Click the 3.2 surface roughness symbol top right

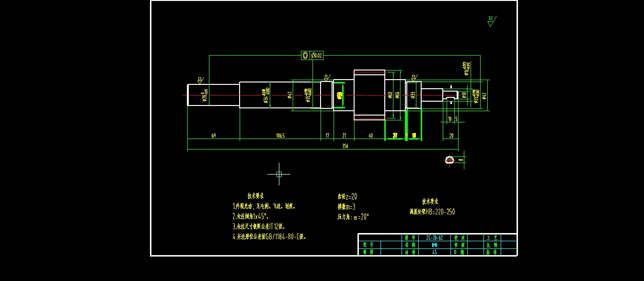click(x=491, y=21)
